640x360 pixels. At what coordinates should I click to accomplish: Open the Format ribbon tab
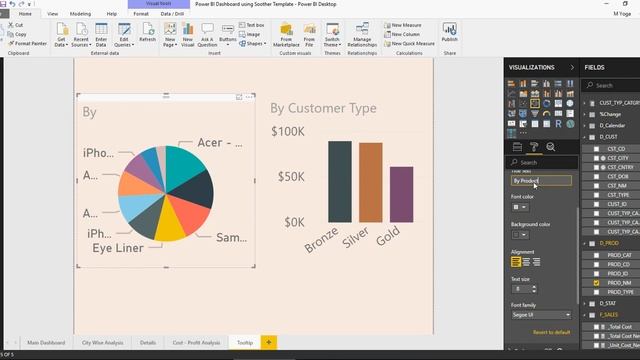(x=141, y=13)
